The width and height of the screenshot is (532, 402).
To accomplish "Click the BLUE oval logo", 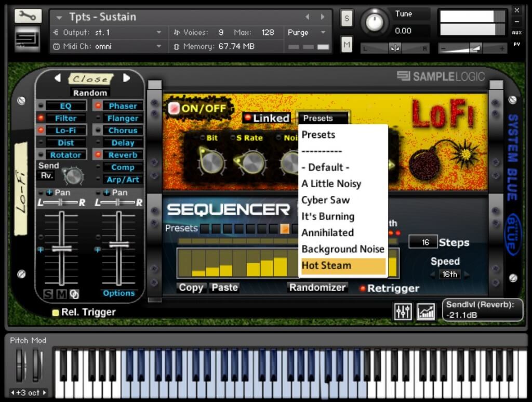I will point(512,234).
